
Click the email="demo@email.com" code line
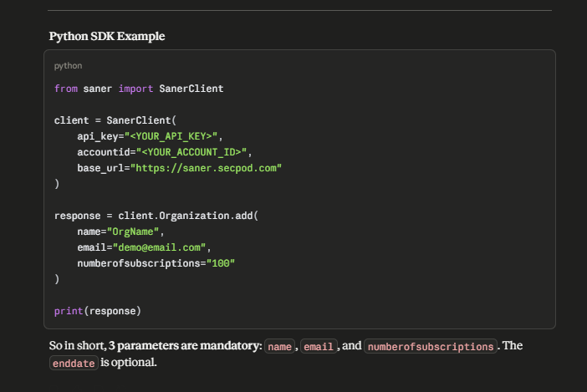[x=144, y=247]
